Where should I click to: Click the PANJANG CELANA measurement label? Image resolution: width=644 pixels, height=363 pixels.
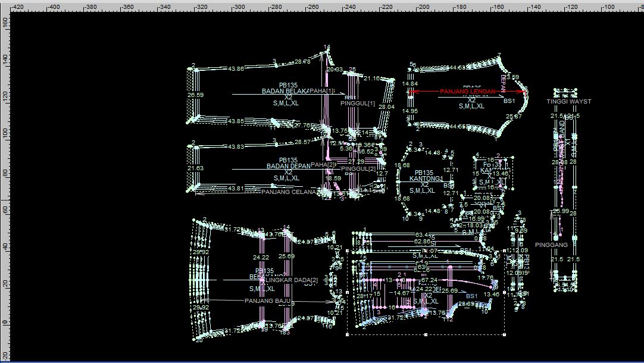[289, 192]
